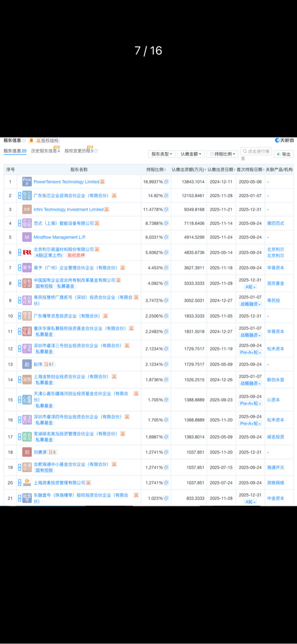Viewport: 297px width, 644px height.
Task: Click the 股权质押 tag under 北京利尔
Action: coord(76,255)
